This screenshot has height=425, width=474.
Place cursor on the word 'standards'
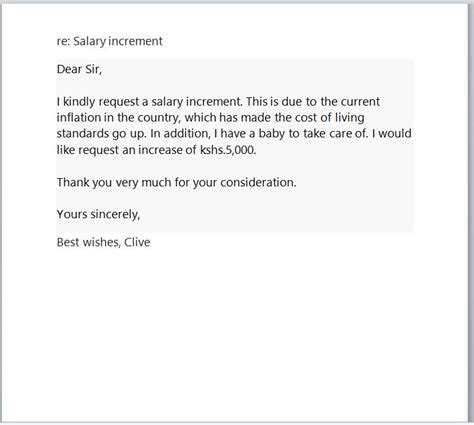pos(82,134)
